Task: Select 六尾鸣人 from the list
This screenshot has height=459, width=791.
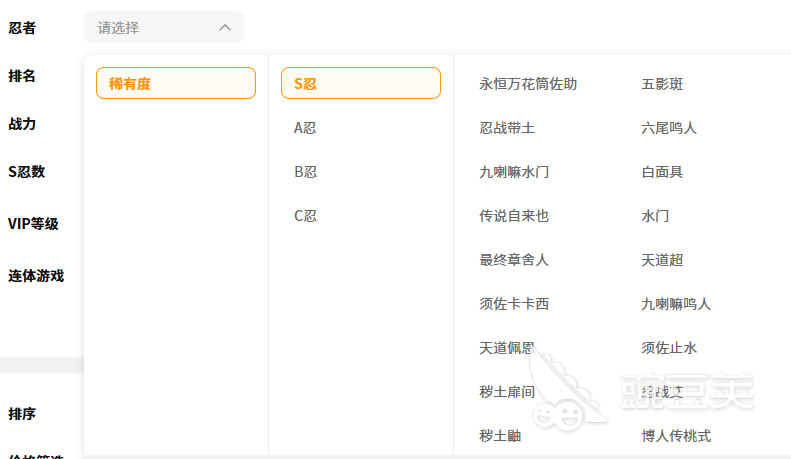Action: [669, 128]
